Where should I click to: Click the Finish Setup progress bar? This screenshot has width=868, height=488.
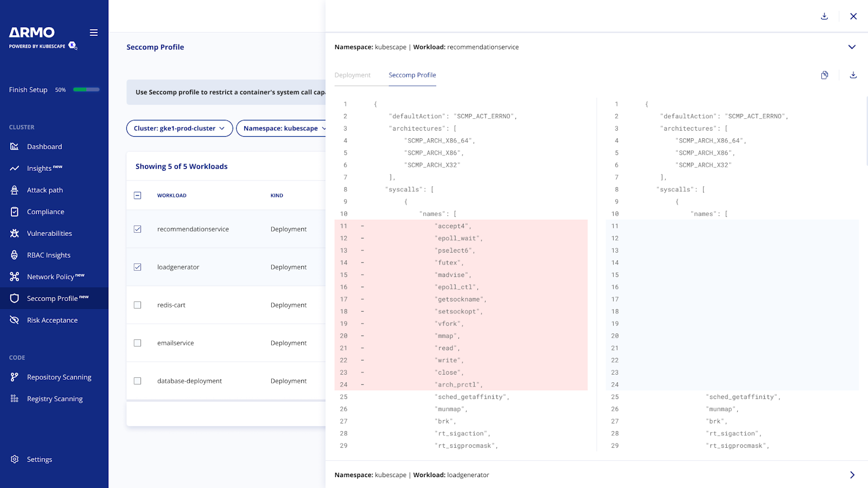(86, 89)
